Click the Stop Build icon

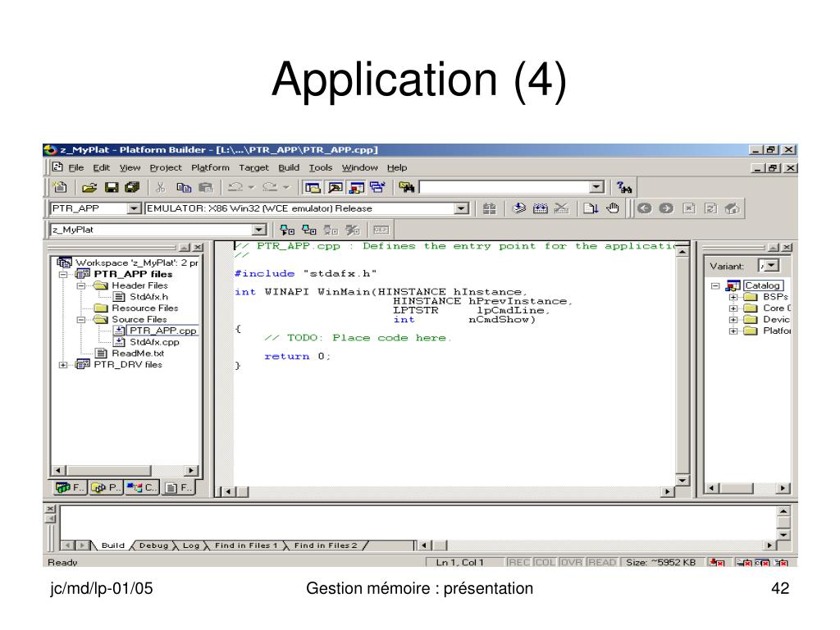coord(561,208)
